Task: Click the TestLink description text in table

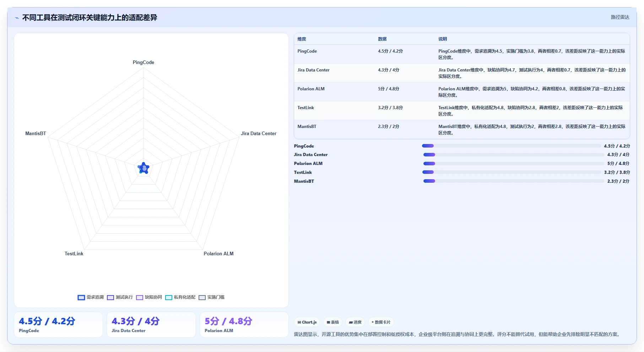Action: [x=531, y=111]
